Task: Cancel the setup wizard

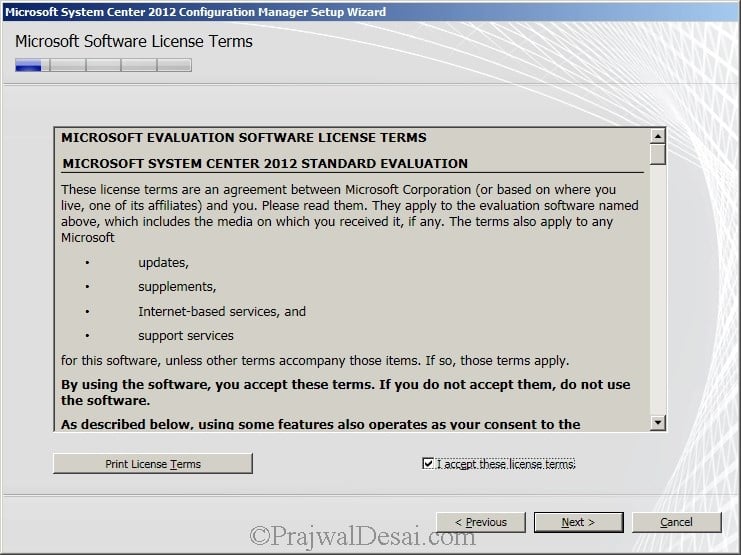Action: 677,522
